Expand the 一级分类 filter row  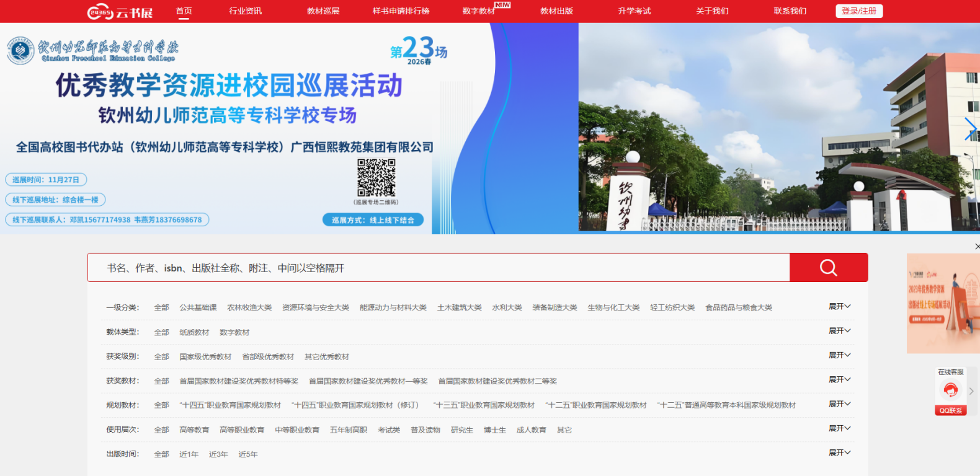click(x=839, y=307)
